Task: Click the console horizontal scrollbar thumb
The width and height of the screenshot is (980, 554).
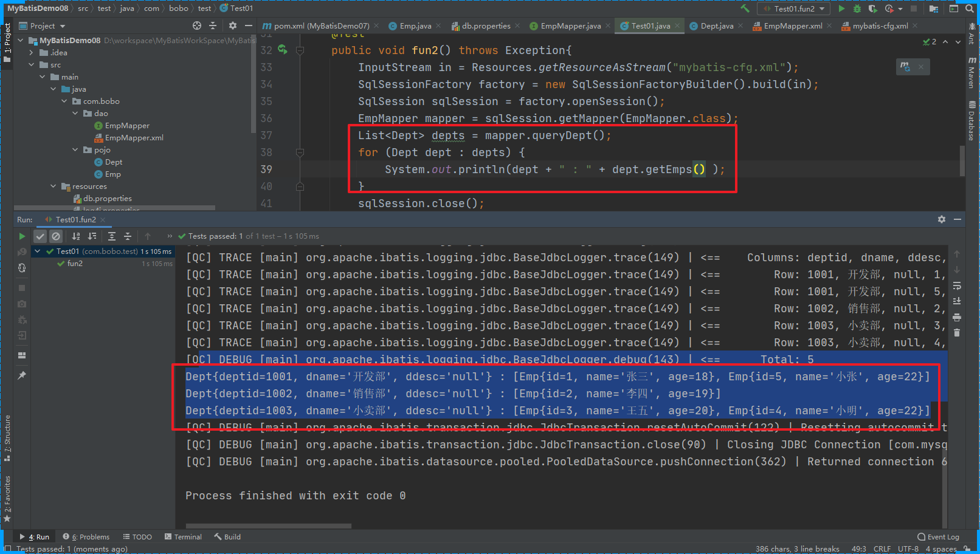Action: [x=268, y=526]
